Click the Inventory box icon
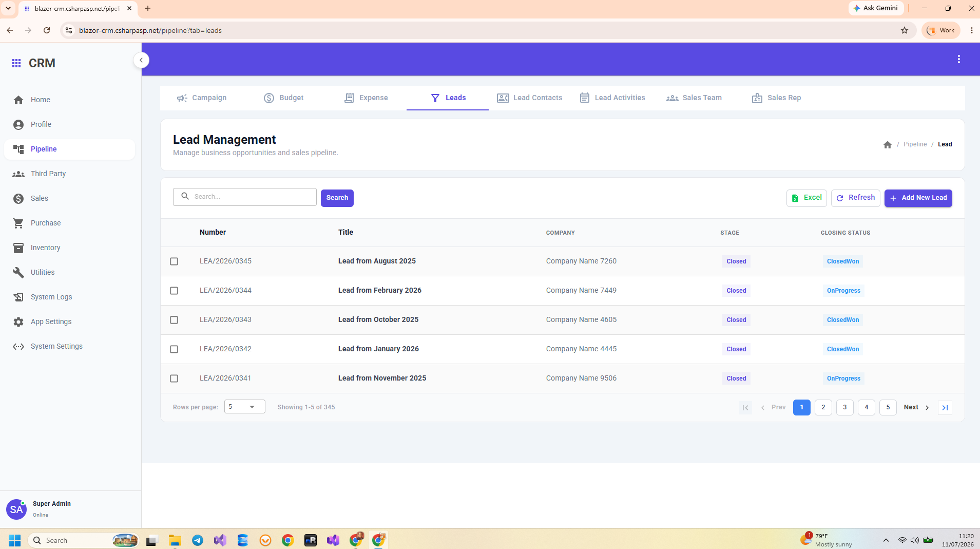 (18, 248)
